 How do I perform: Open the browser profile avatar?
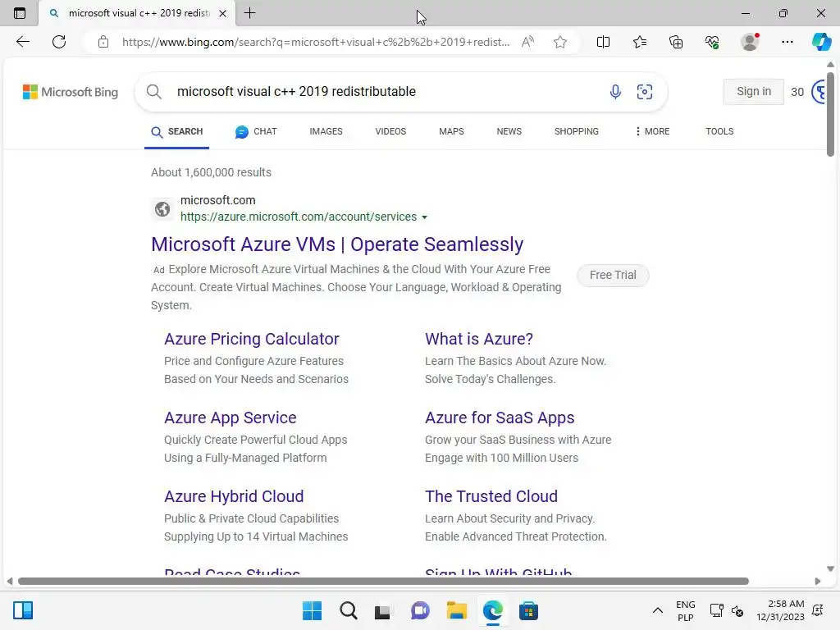coord(750,42)
